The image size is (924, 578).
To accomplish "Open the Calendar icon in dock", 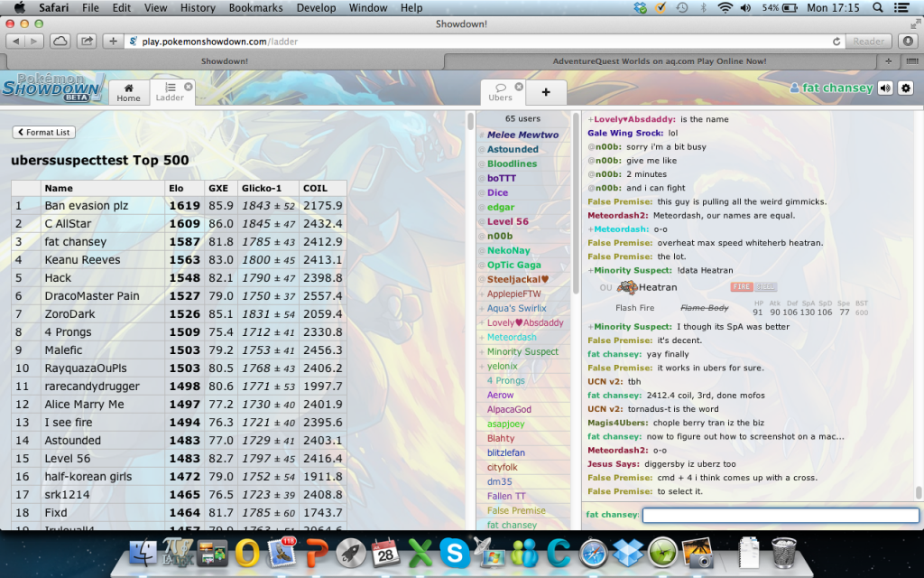I will 386,553.
